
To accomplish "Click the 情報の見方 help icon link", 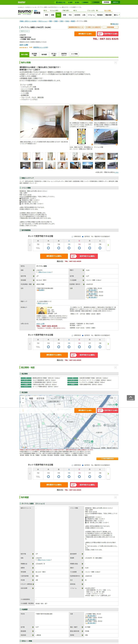I will coord(114,24).
